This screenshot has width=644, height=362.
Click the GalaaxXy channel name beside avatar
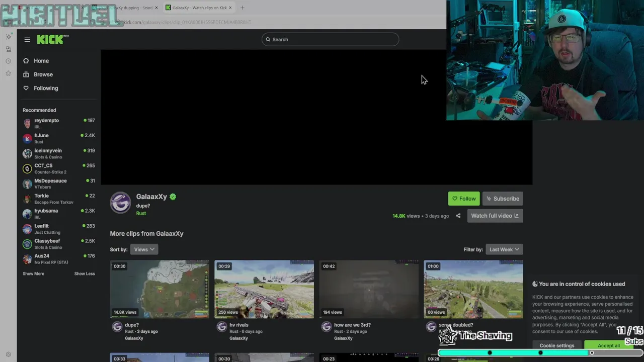[151, 197]
